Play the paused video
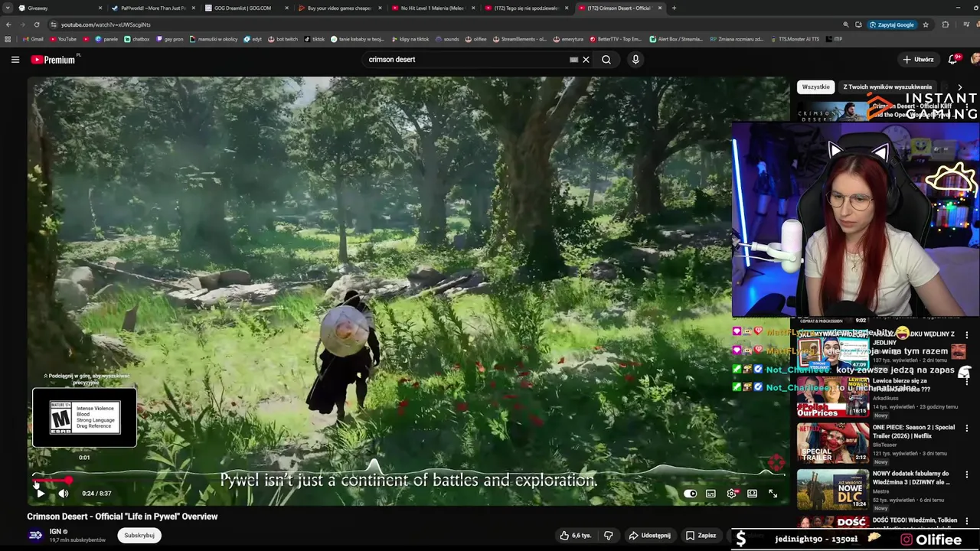 point(41,494)
